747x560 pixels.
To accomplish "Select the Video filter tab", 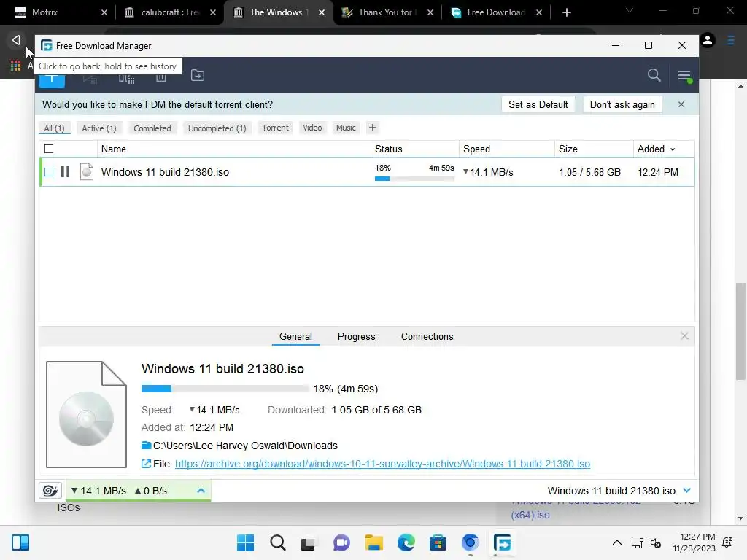I will [x=312, y=128].
